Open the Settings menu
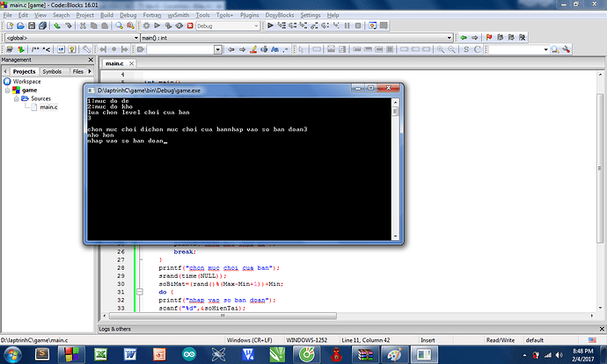This screenshot has height=364, width=607. pos(311,15)
